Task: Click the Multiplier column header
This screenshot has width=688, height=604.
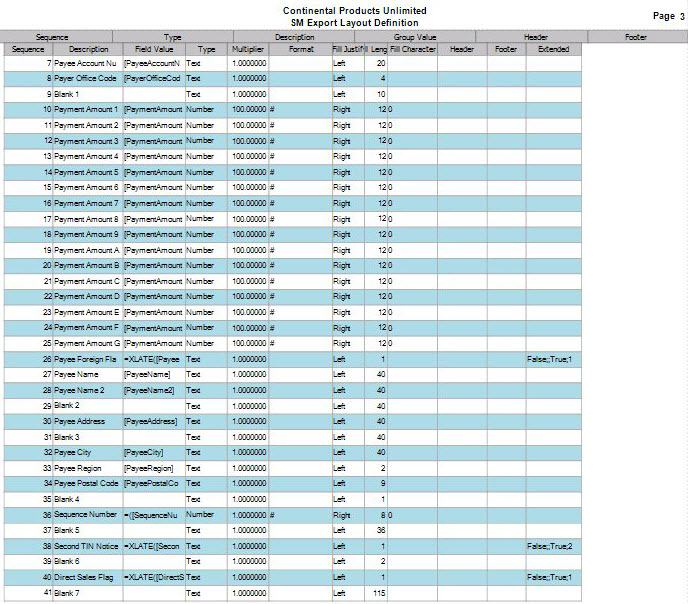Action: 248,49
